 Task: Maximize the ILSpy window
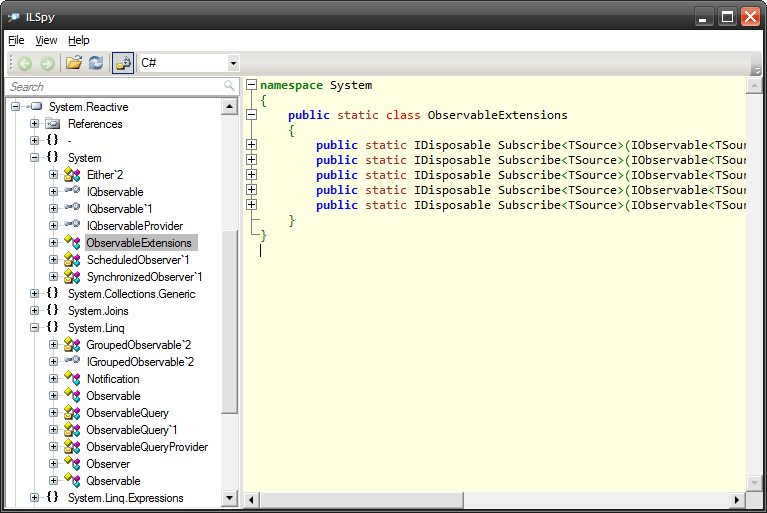click(x=727, y=17)
